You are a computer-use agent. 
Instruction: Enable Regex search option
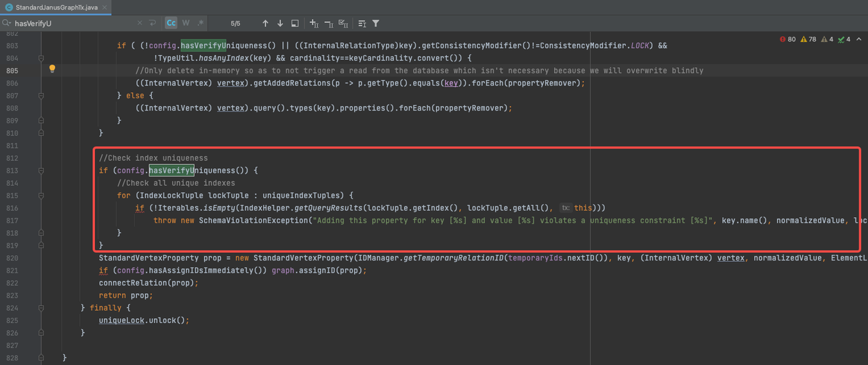(x=201, y=23)
